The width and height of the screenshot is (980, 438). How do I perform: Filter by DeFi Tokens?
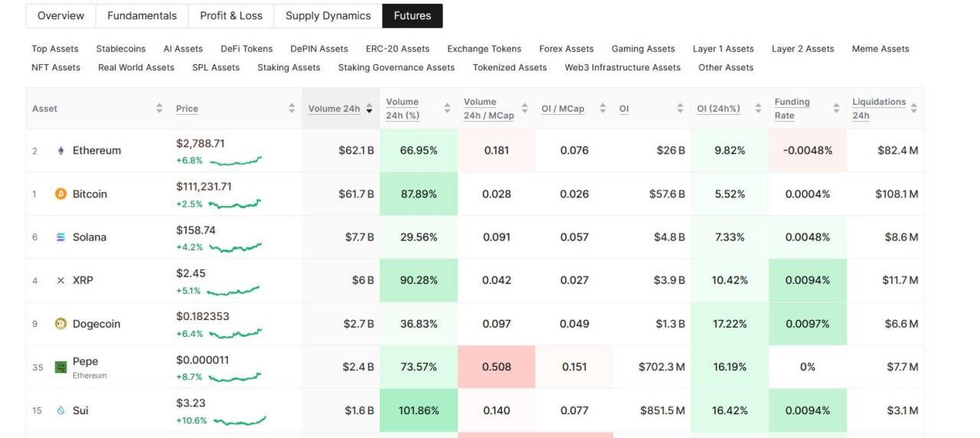click(247, 49)
